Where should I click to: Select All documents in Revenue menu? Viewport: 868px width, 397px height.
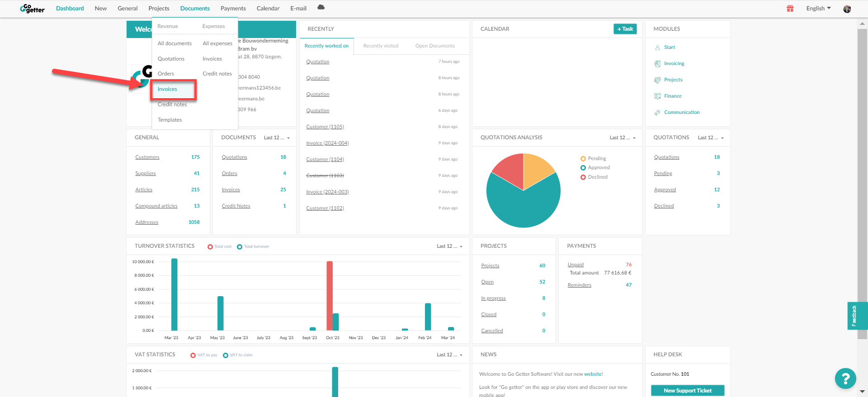coord(175,43)
